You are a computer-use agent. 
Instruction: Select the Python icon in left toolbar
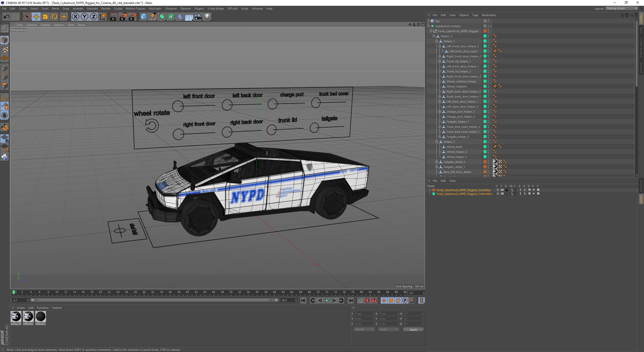coord(5,157)
